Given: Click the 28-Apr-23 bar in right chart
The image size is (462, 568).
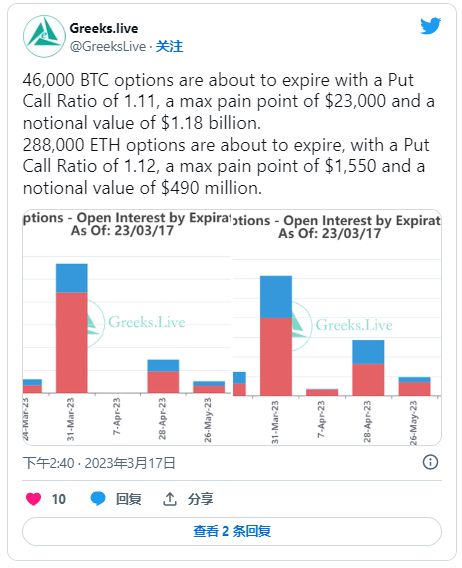Looking at the screenshot, I should click(x=368, y=368).
